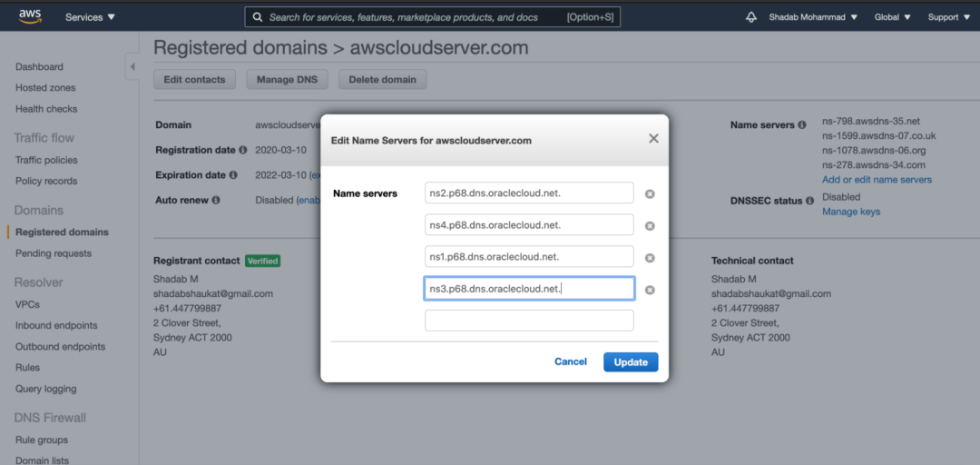The height and width of the screenshot is (465, 980).
Task: Go to Hosted zones in sidebar
Action: 45,88
